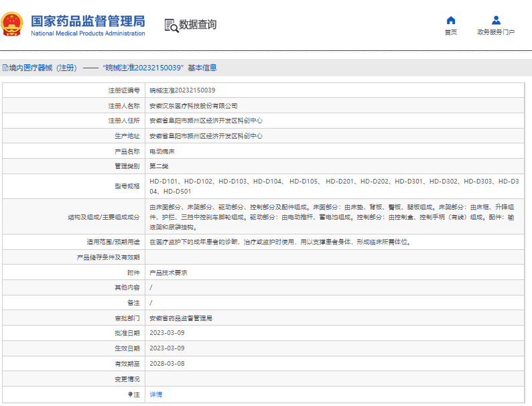The width and height of the screenshot is (532, 406).
Task: Click the model specification HD-D101 text
Action: coord(163,182)
